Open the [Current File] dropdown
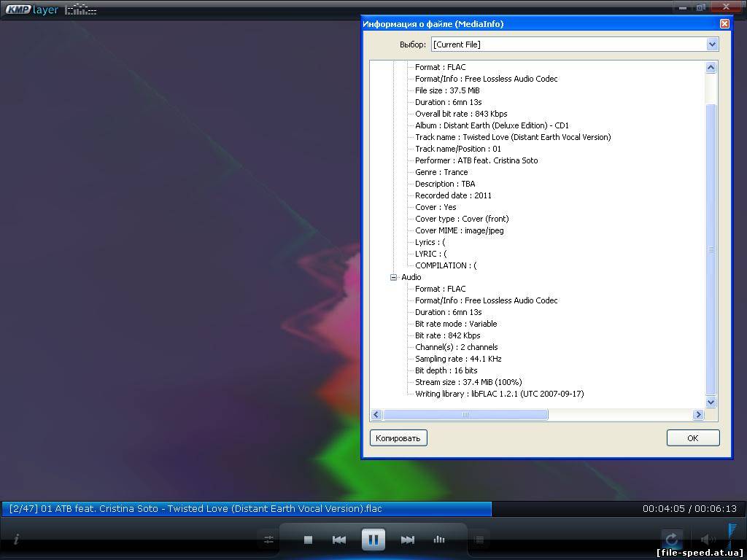747x560 pixels. (x=712, y=44)
